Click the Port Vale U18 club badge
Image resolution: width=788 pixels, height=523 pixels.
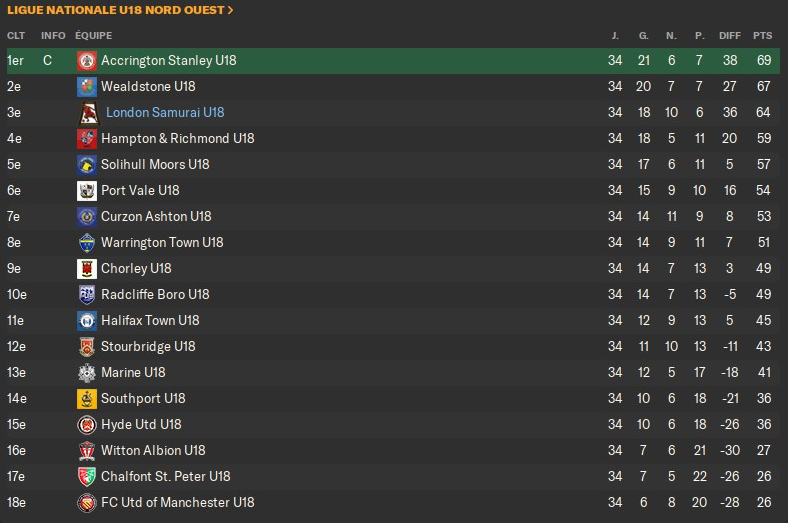click(87, 191)
